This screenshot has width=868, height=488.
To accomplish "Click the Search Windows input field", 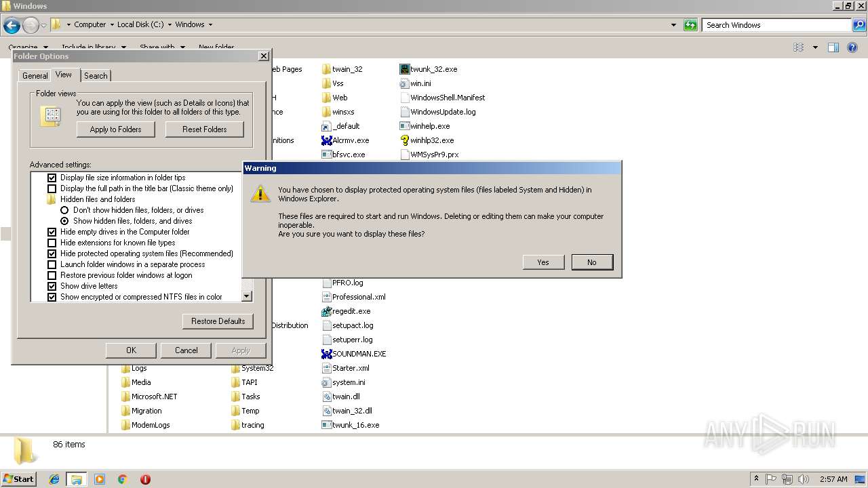I will (777, 25).
